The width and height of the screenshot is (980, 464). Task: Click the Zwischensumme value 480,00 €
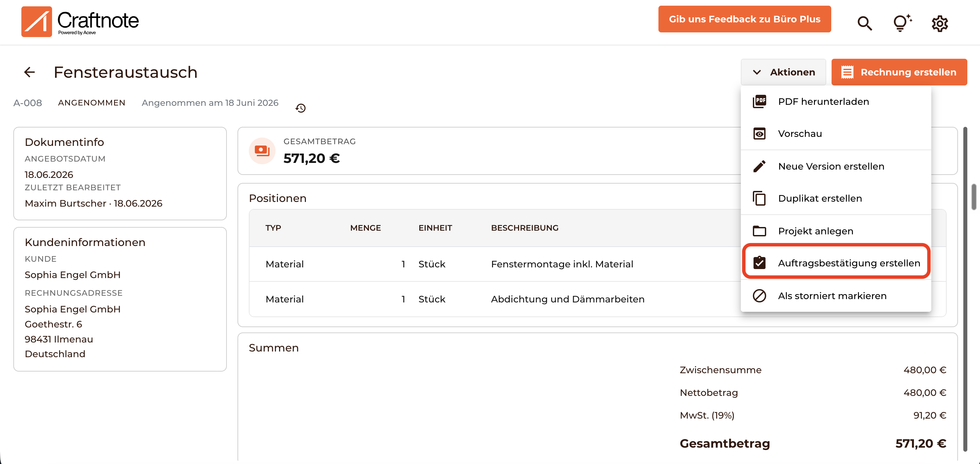tap(925, 370)
